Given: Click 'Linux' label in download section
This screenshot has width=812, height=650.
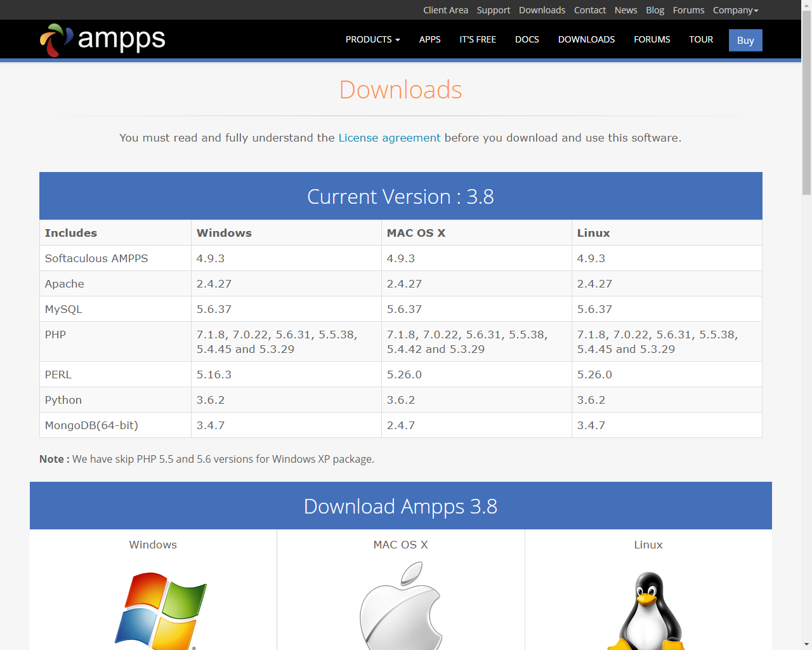Looking at the screenshot, I should pyautogui.click(x=648, y=545).
